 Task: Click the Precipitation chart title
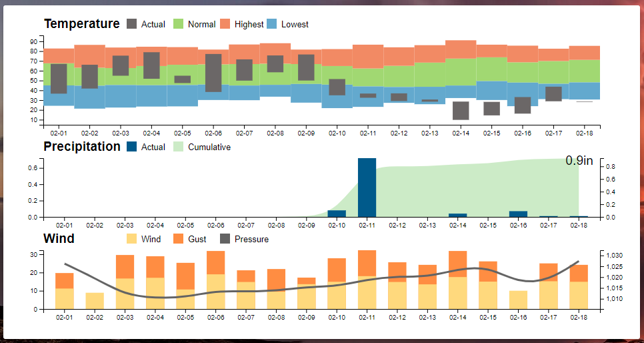(x=82, y=146)
